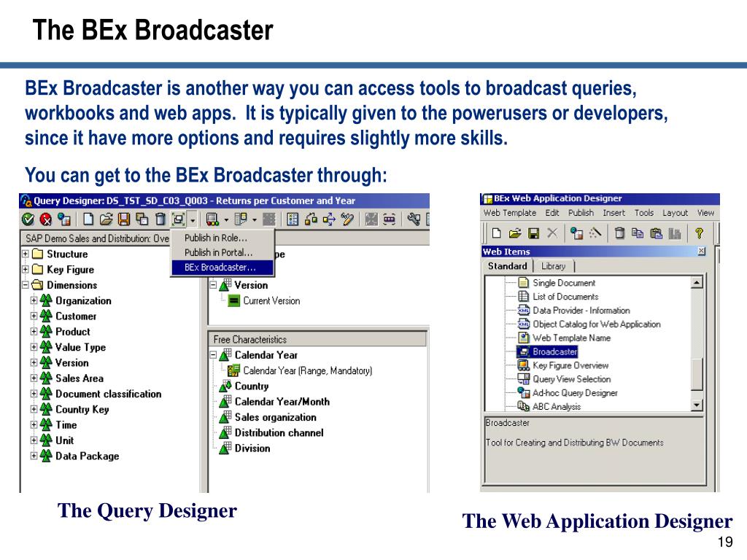This screenshot has height=560, width=747.
Task: Expand the Structure folder
Action: [26, 254]
